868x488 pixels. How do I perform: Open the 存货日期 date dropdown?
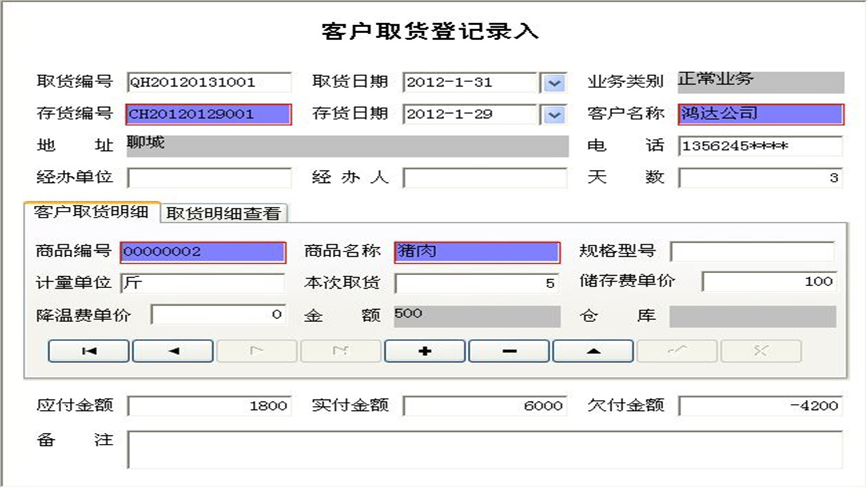[x=555, y=115]
